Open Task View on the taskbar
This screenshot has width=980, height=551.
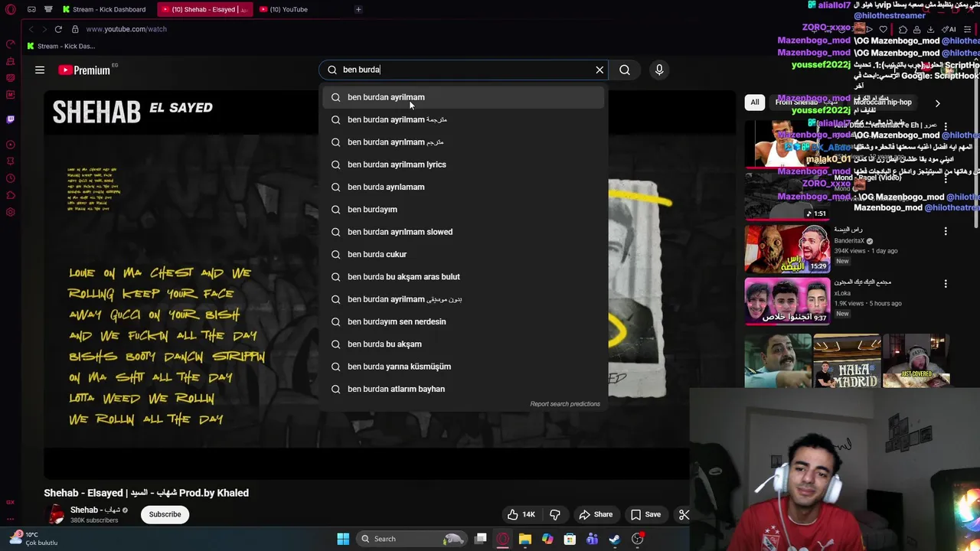tap(481, 539)
